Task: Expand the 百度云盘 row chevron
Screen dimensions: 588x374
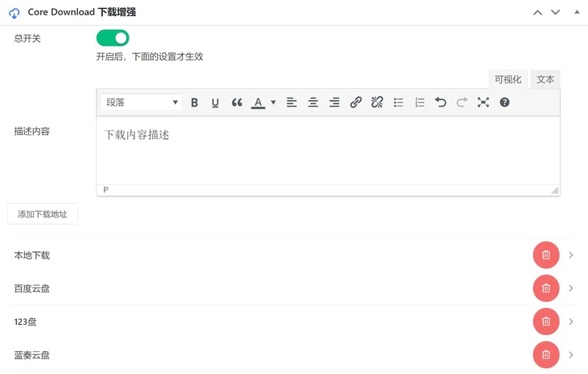Action: (x=571, y=288)
